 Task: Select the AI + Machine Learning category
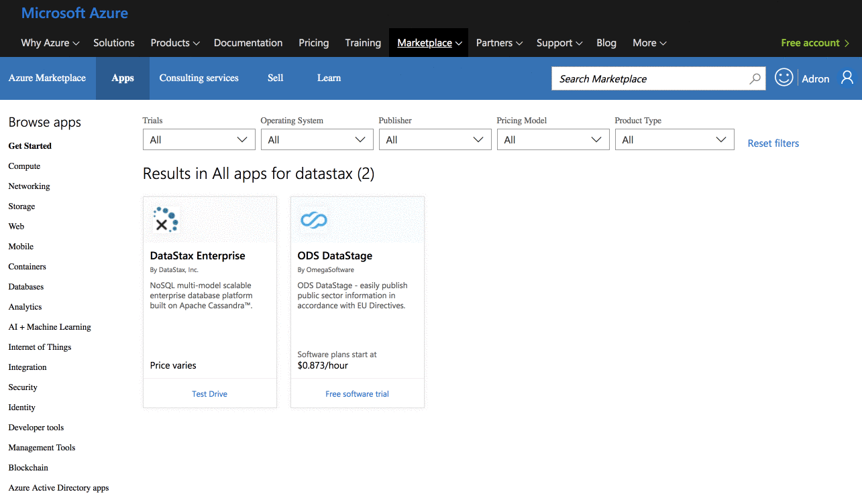(50, 327)
